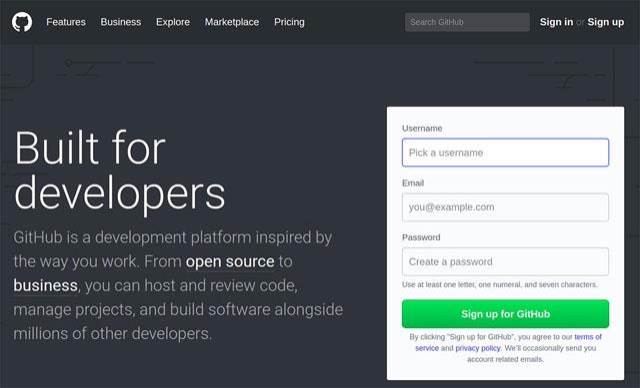The image size is (640, 388).
Task: Follow the open source link
Action: [230, 261]
